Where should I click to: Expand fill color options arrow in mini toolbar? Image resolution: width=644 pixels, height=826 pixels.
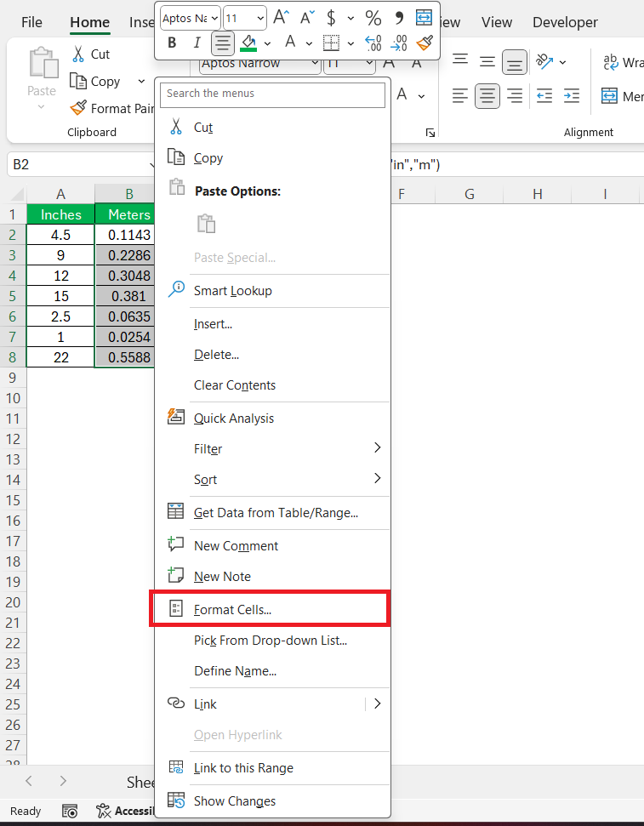[x=267, y=43]
